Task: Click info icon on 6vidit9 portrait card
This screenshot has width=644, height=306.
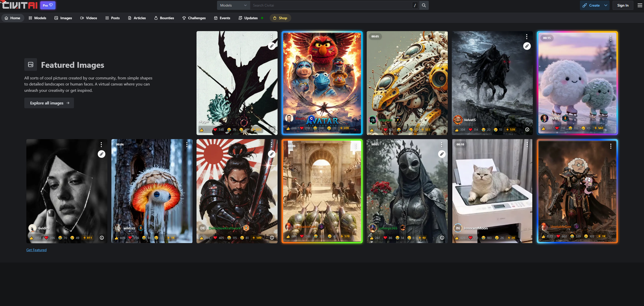Action: (x=102, y=238)
